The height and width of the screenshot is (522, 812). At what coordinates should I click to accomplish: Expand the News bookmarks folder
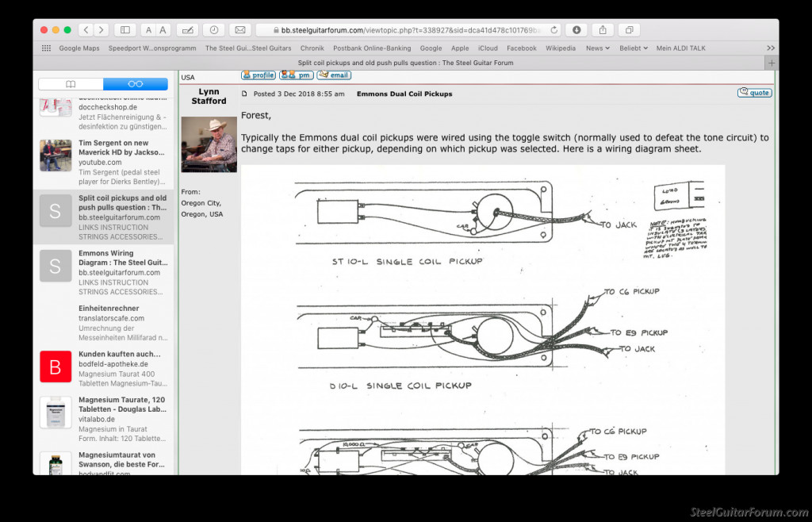[597, 48]
